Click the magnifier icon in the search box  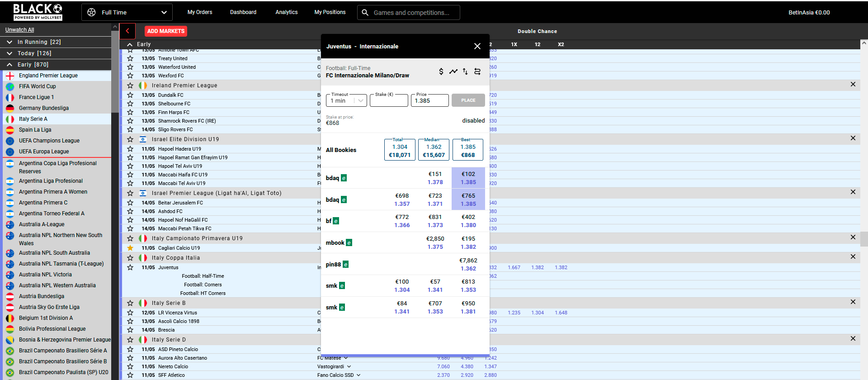click(x=365, y=13)
